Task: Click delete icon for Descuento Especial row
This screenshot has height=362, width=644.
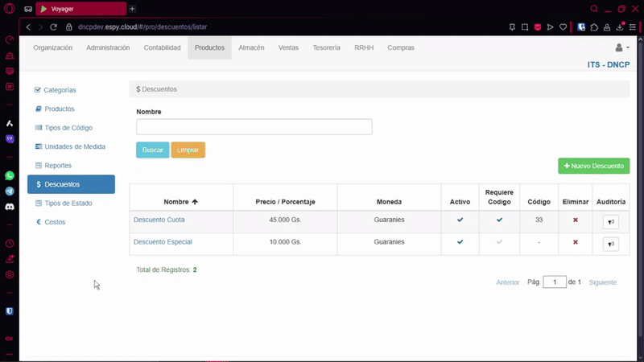Action: click(x=575, y=242)
